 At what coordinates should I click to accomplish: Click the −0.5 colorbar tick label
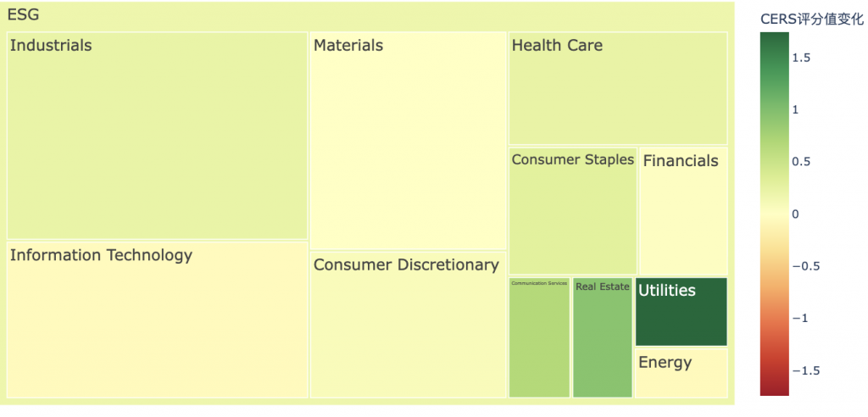pos(805,266)
